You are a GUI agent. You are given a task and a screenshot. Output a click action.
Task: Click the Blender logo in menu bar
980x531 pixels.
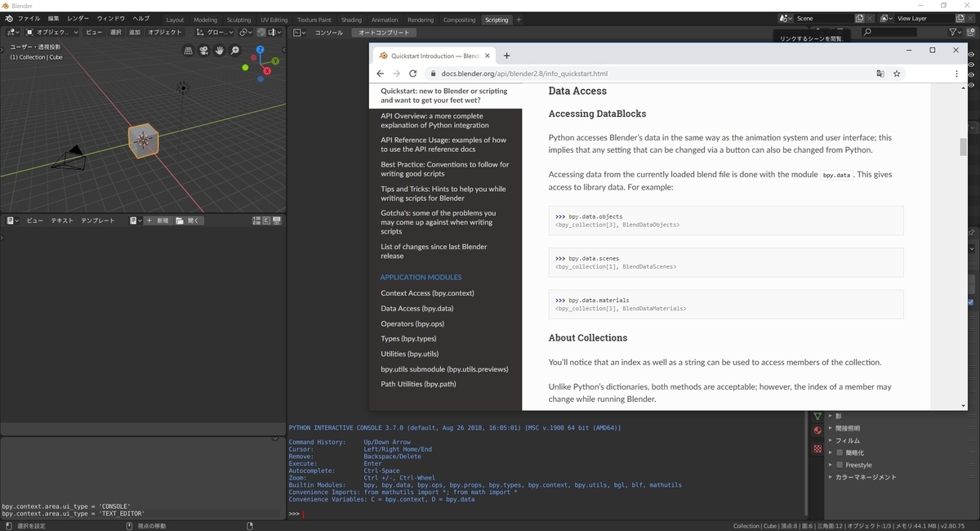(8, 19)
